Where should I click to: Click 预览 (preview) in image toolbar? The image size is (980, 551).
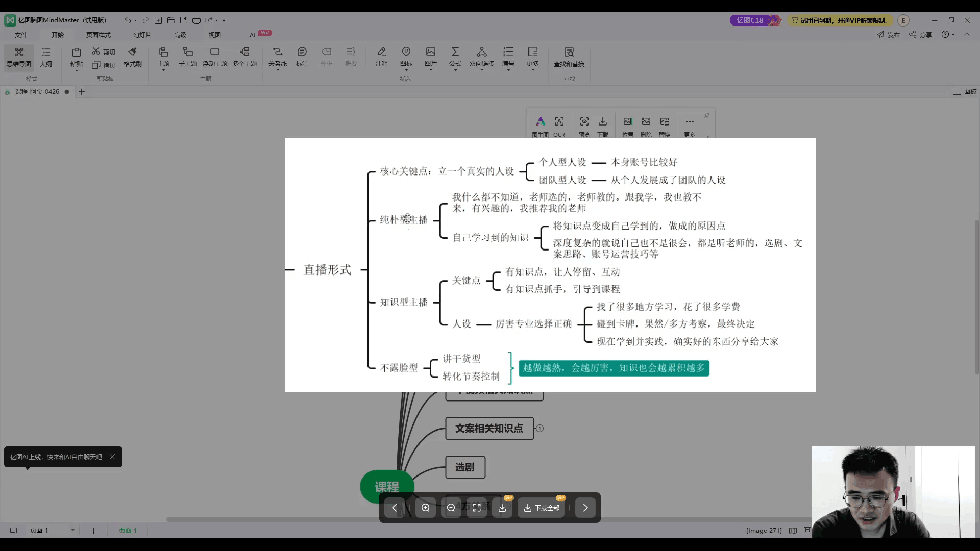[584, 127]
